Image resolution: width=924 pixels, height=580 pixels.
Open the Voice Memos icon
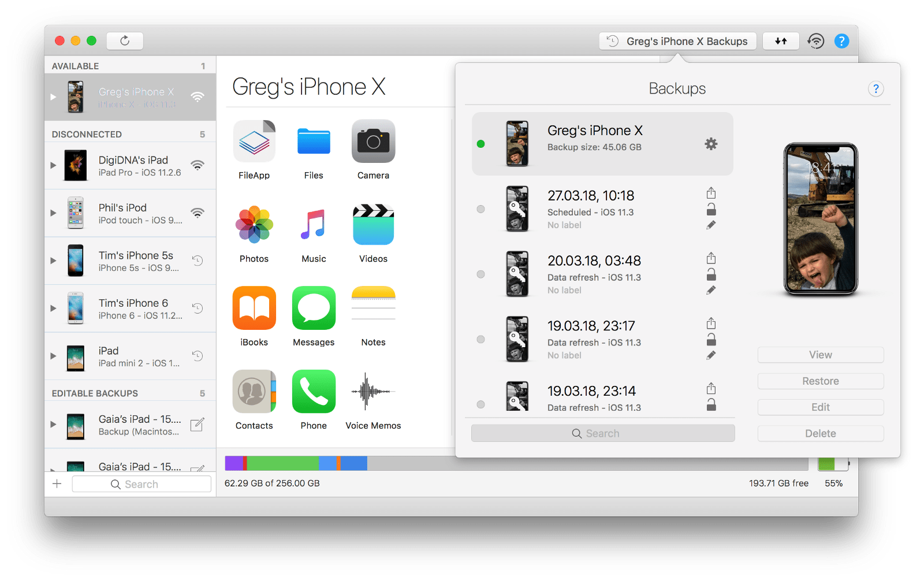pos(373,392)
